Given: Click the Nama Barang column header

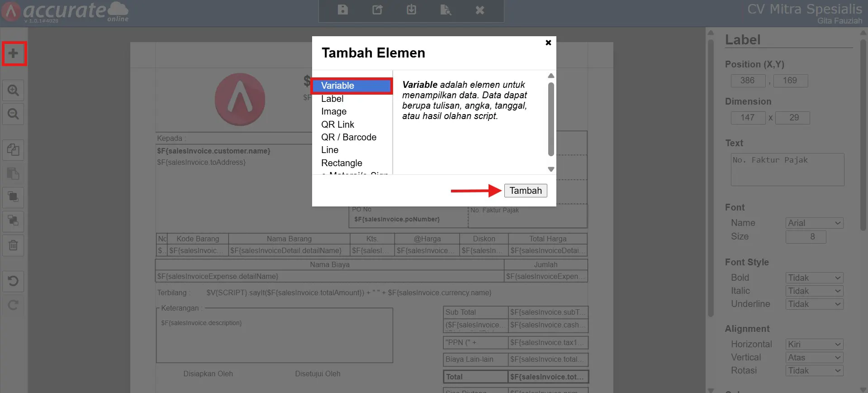Looking at the screenshot, I should (289, 239).
